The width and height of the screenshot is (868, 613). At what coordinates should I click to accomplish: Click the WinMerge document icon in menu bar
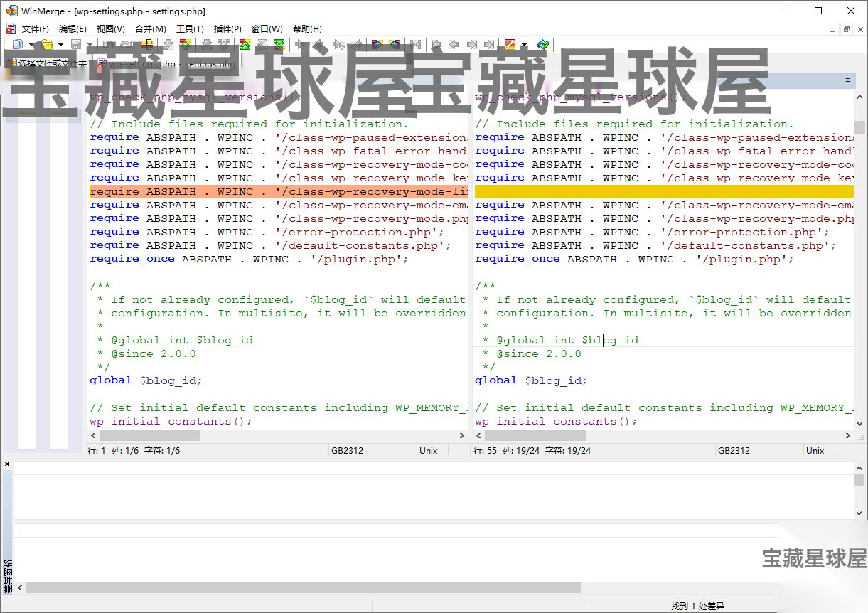[11, 29]
